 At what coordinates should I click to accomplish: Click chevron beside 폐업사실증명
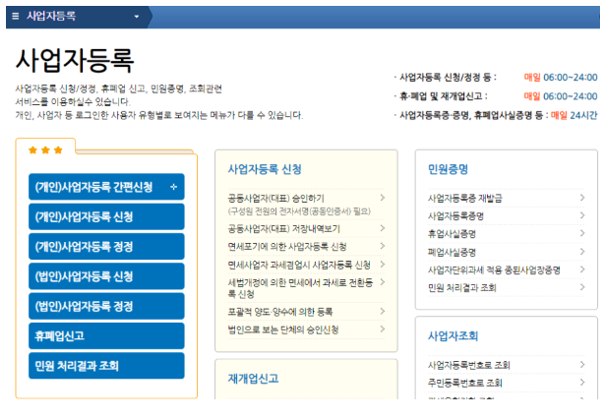coord(582,251)
